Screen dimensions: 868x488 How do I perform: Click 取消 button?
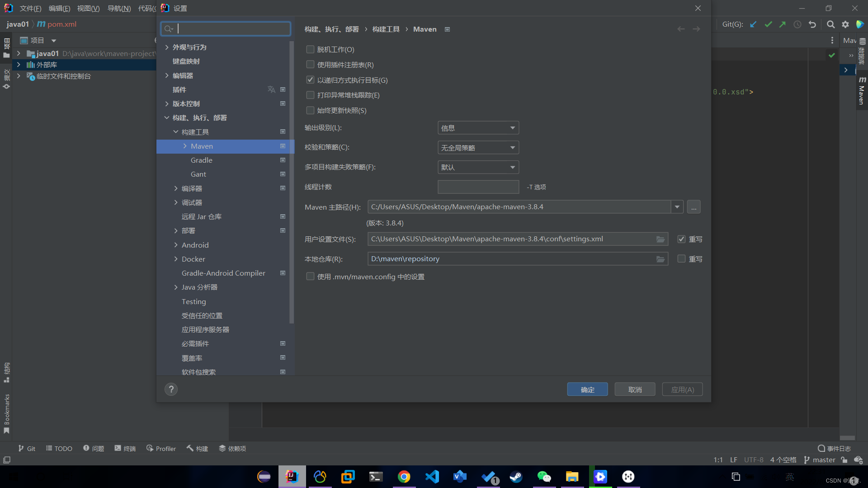point(635,389)
